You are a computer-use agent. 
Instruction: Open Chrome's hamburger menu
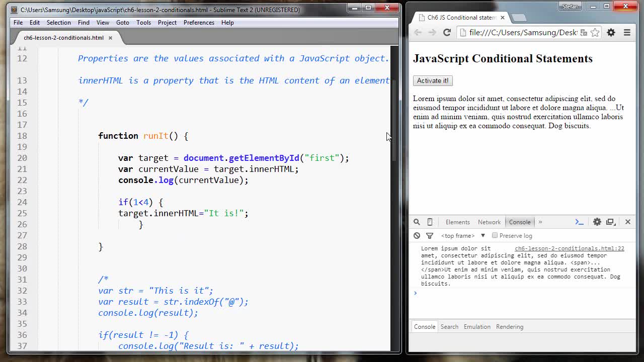pyautogui.click(x=627, y=32)
